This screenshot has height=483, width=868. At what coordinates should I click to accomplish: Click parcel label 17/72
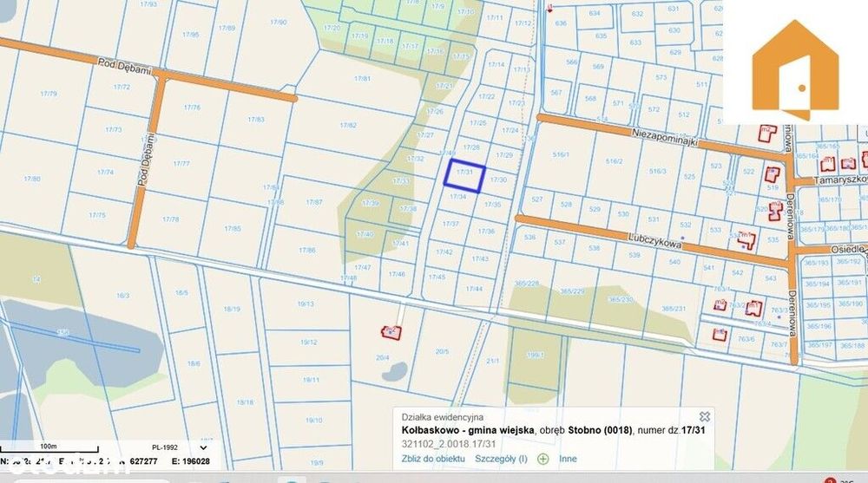point(122,87)
